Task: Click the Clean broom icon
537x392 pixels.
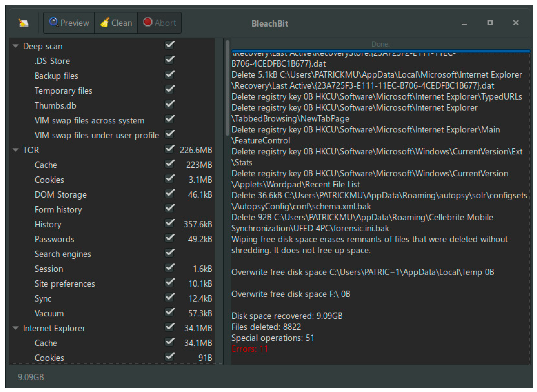Action: [x=105, y=23]
